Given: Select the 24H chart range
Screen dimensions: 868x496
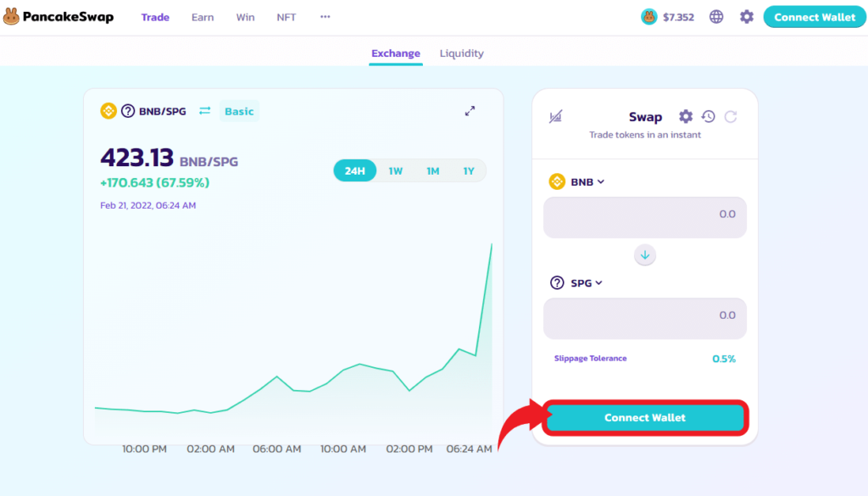Looking at the screenshot, I should coord(355,170).
